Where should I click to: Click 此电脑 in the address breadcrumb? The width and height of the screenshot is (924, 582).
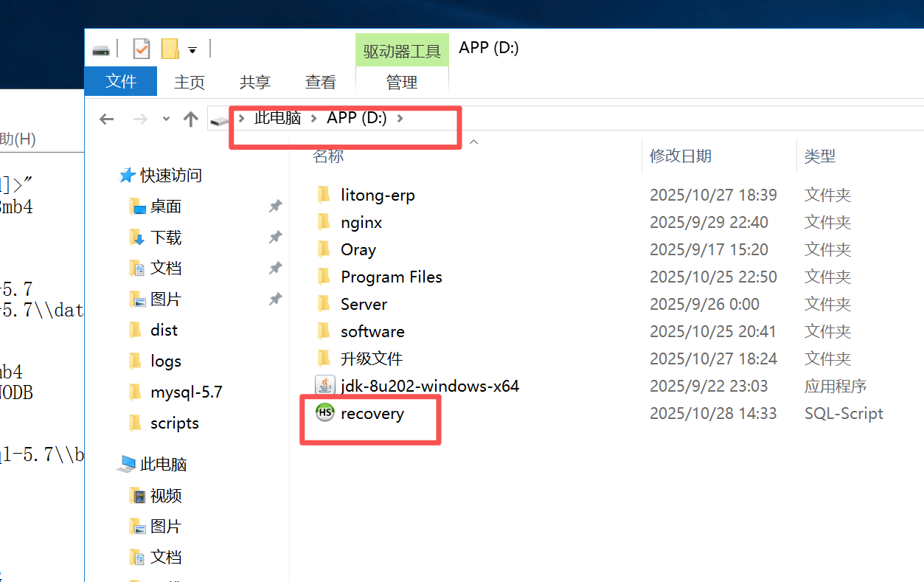click(278, 118)
